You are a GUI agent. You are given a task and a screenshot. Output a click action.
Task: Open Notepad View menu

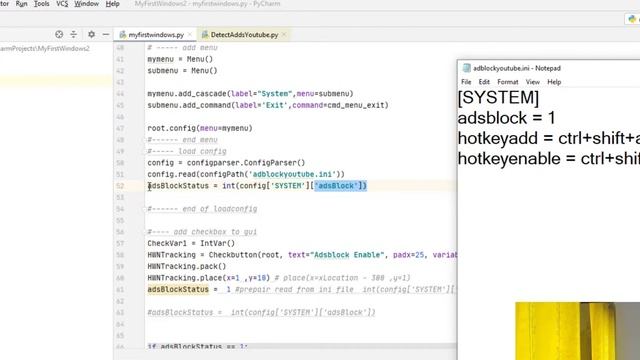tap(533, 82)
